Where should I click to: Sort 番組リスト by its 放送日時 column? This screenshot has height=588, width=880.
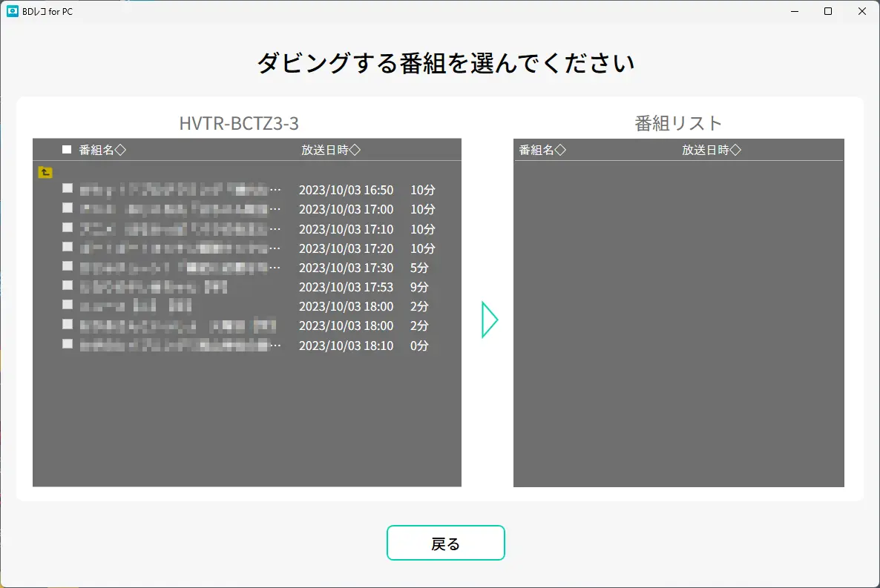(712, 150)
